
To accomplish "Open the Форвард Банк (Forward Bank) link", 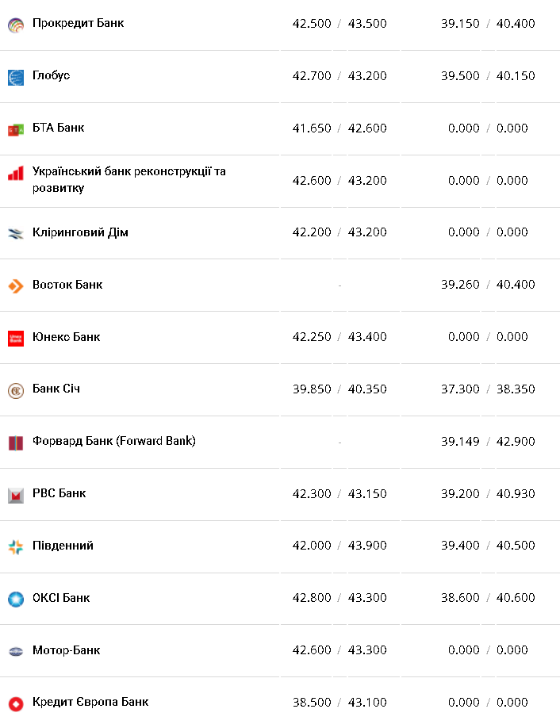I will pyautogui.click(x=113, y=441).
